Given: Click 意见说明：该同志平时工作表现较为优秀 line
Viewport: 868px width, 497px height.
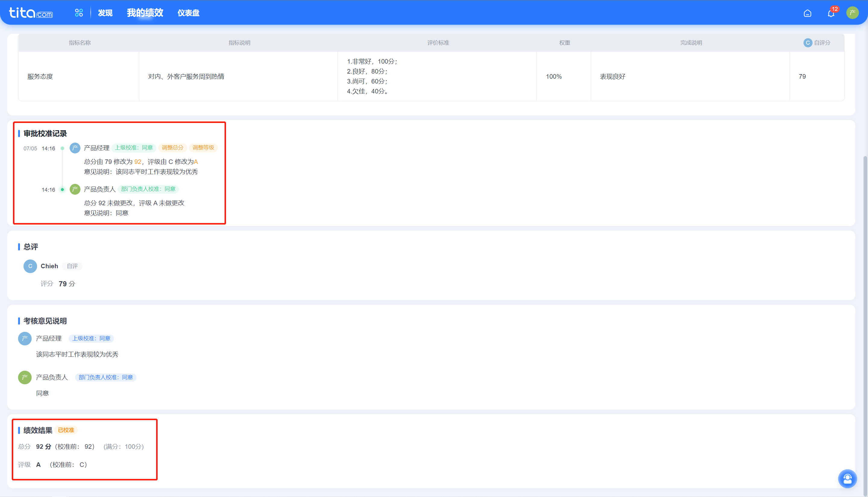Looking at the screenshot, I should pos(141,172).
